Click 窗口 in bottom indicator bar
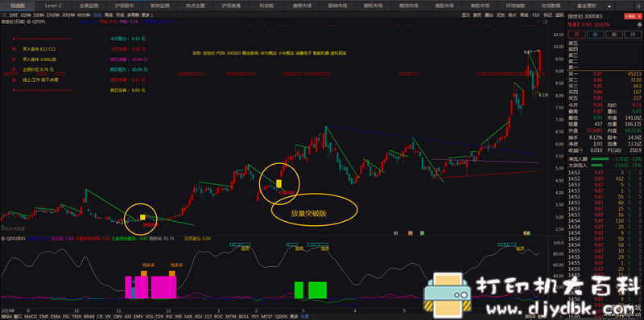 pos(18,317)
